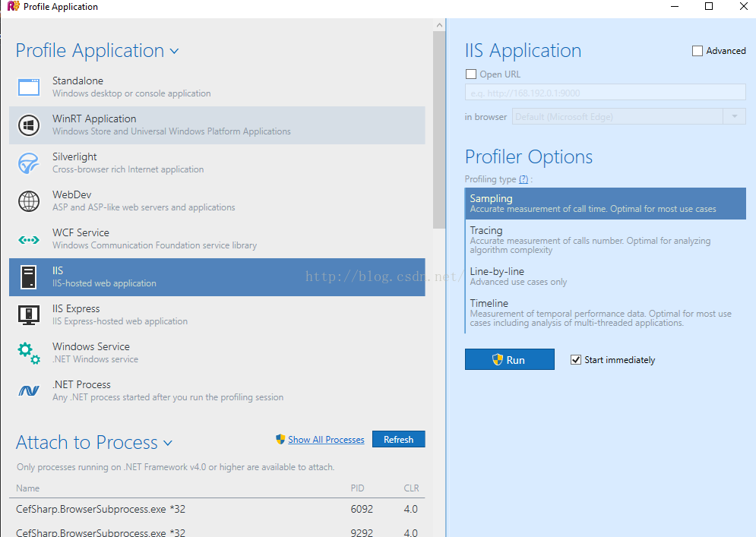
Task: Select the .NET Process entry
Action: pos(217,391)
